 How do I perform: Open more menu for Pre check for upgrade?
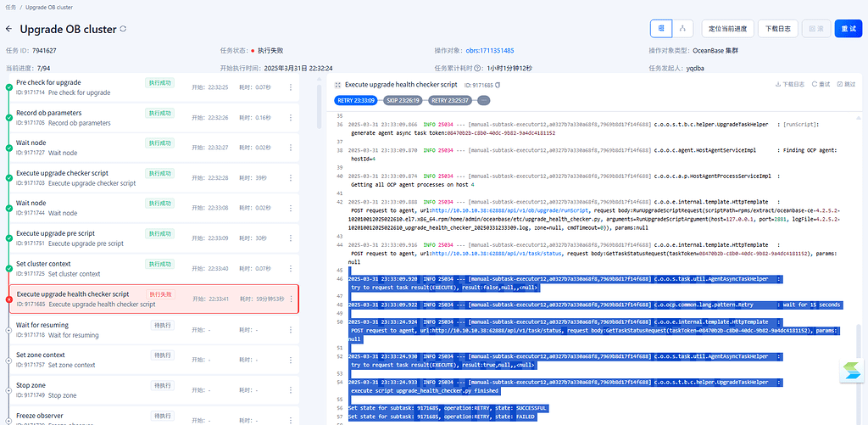tap(291, 87)
